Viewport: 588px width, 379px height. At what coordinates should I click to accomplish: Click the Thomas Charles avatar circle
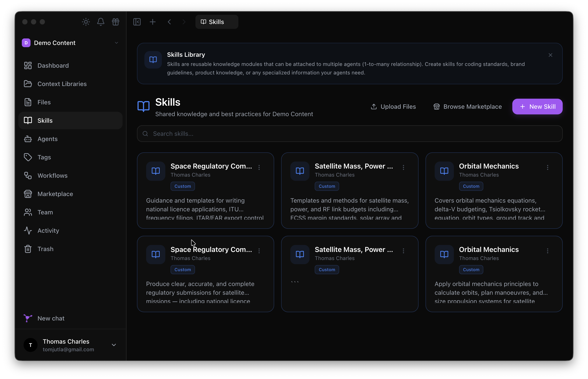(x=31, y=345)
